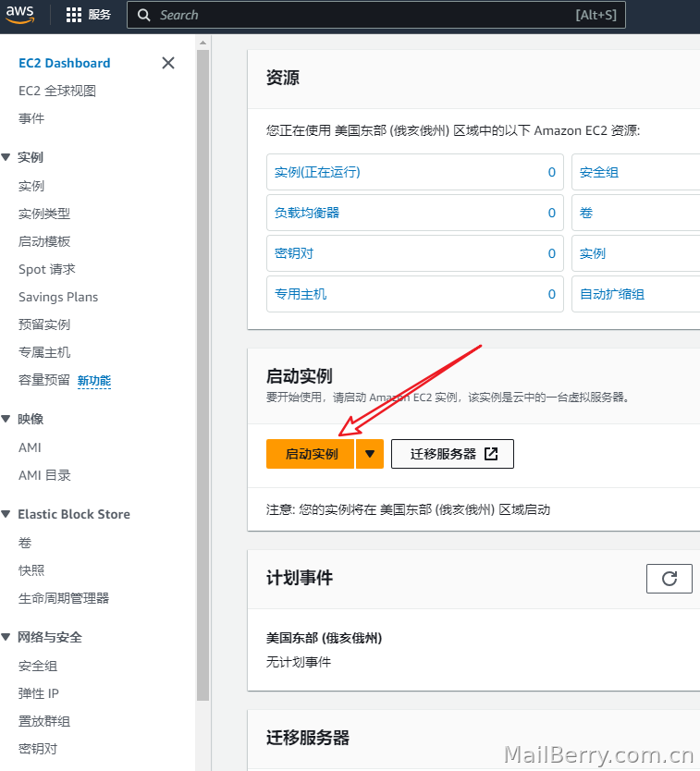
Task: Click 密钥对 resource link in 资源 panel
Action: pos(294,253)
